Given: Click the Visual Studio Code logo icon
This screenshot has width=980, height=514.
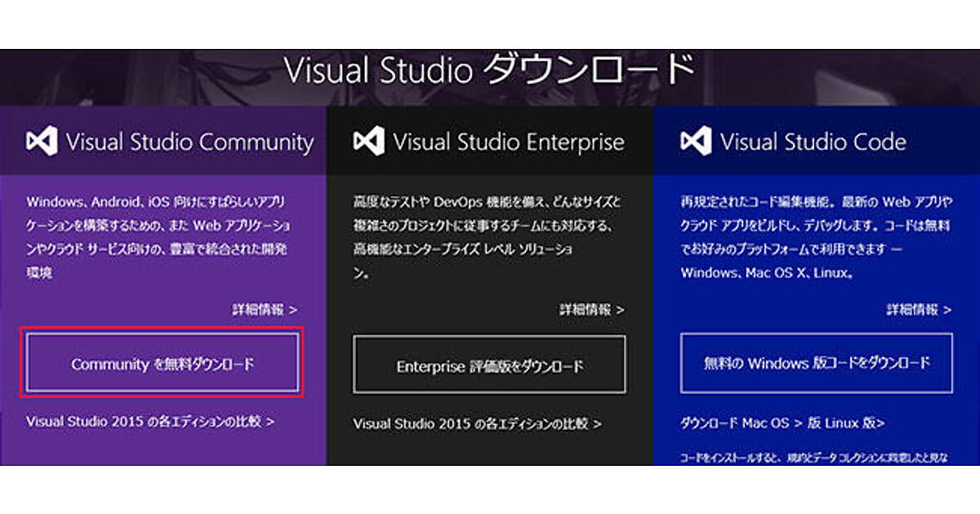Looking at the screenshot, I should point(695,142).
